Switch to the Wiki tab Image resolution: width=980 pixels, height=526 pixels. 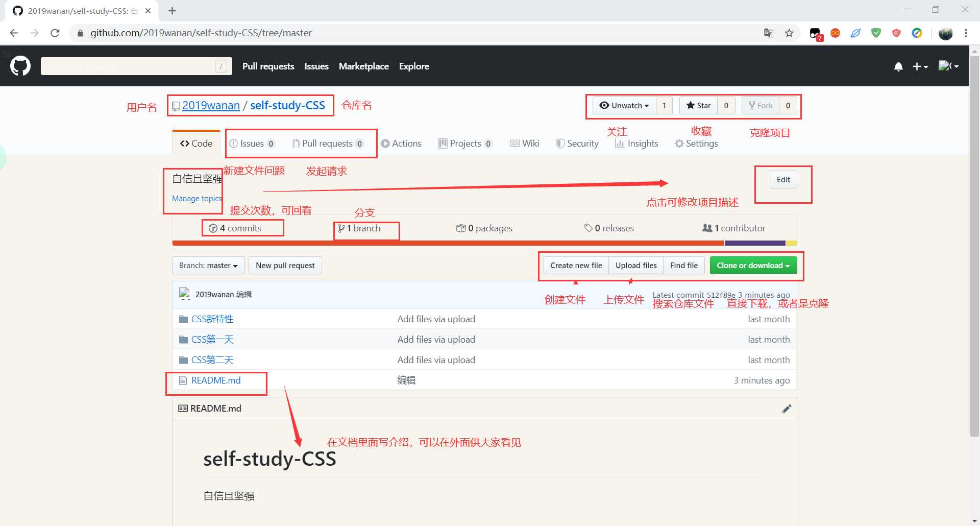525,144
